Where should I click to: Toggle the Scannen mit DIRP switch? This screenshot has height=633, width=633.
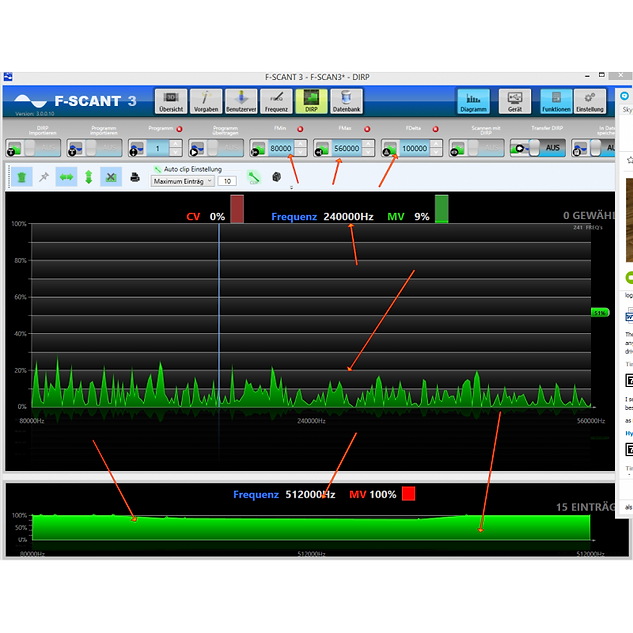coord(486,148)
